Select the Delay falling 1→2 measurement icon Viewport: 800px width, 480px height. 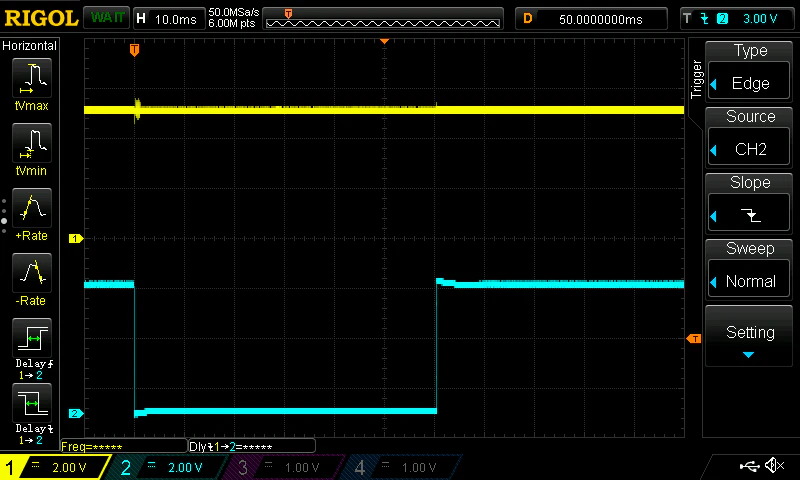pos(32,402)
